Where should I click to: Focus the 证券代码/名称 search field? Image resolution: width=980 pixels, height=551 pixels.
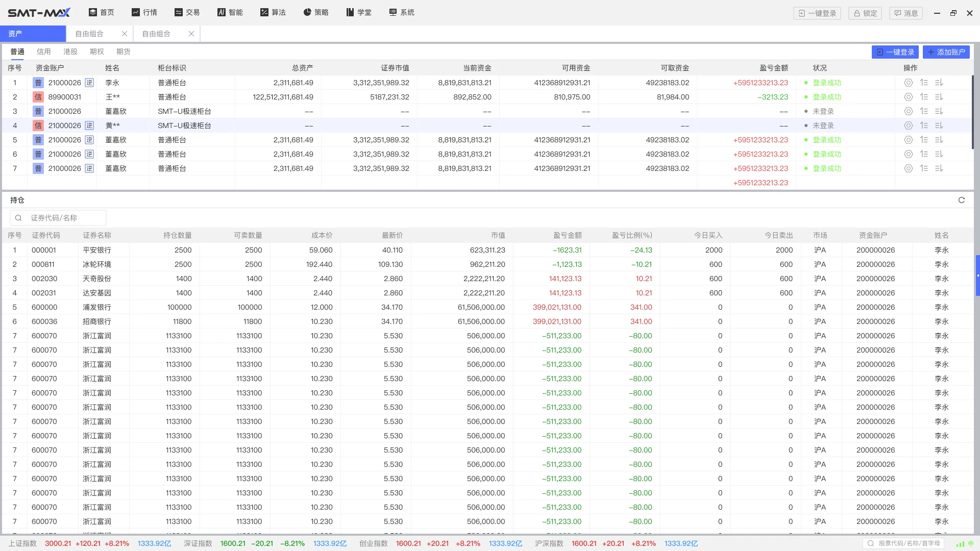click(58, 218)
